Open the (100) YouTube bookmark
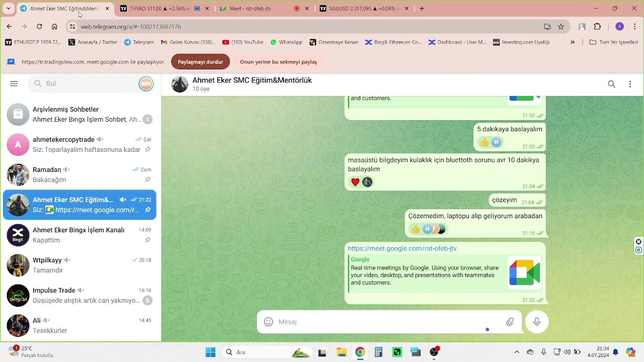 pos(243,42)
